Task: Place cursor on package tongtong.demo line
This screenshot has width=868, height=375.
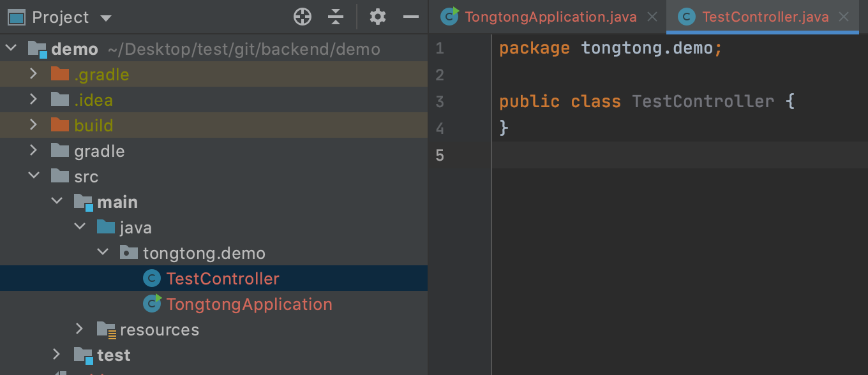Action: point(611,48)
